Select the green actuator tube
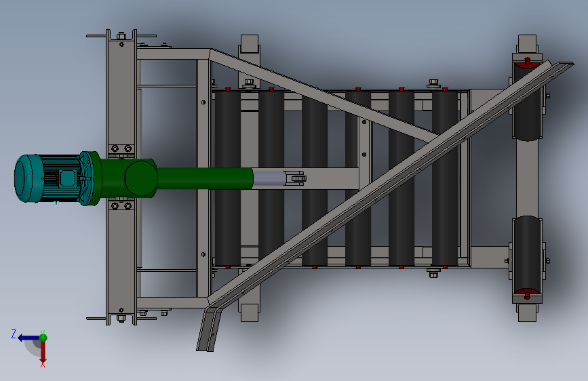This screenshot has height=381, width=588. point(205,178)
